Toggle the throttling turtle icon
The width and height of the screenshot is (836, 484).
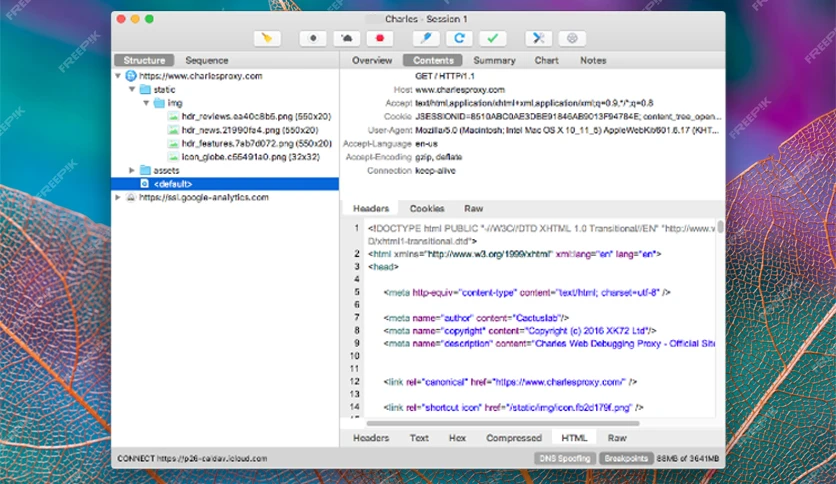point(347,38)
